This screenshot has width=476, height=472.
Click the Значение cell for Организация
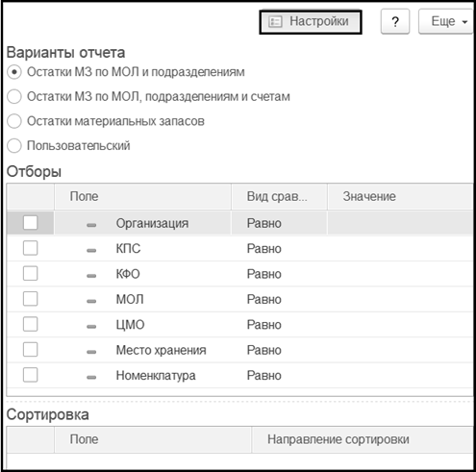click(x=400, y=223)
